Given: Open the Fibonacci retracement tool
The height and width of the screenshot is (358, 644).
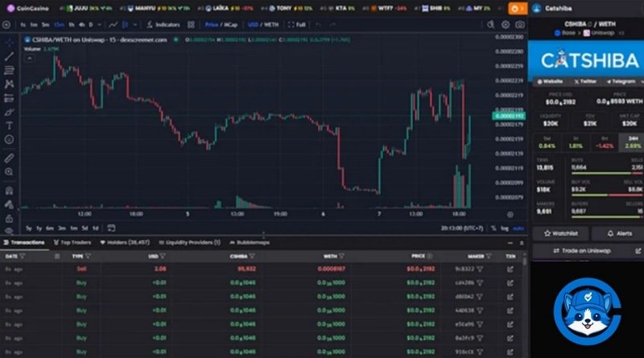Looking at the screenshot, I should [x=9, y=70].
